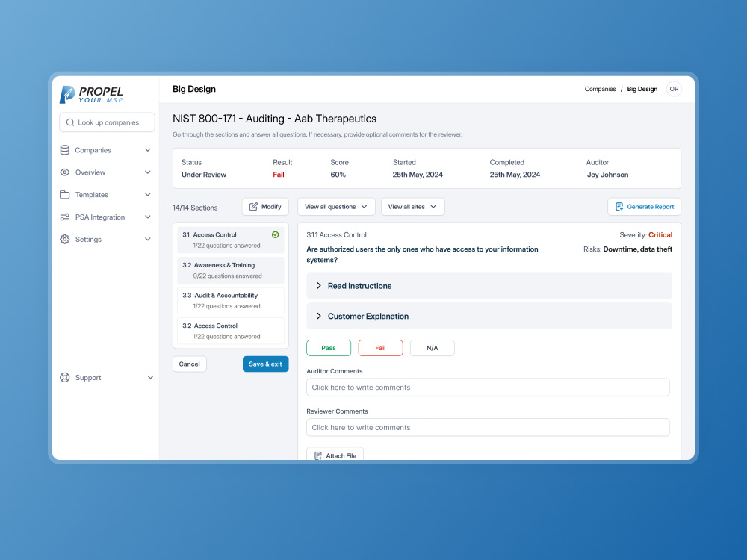
Task: Open the View all sites dropdown
Action: (x=412, y=207)
